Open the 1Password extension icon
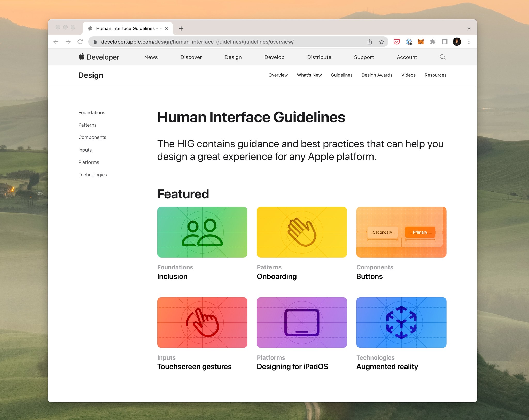Image resolution: width=529 pixels, height=420 pixels. 409,42
